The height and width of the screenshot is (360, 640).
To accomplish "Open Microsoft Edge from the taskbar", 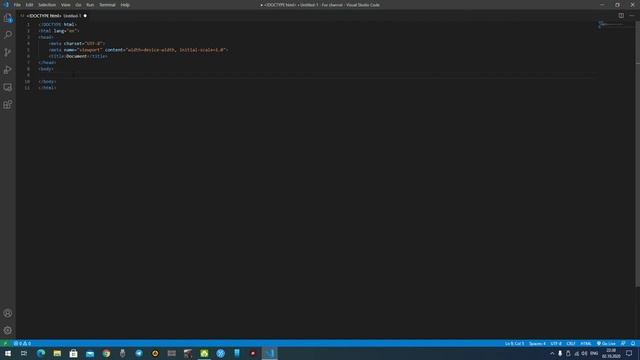I will click(x=41, y=353).
